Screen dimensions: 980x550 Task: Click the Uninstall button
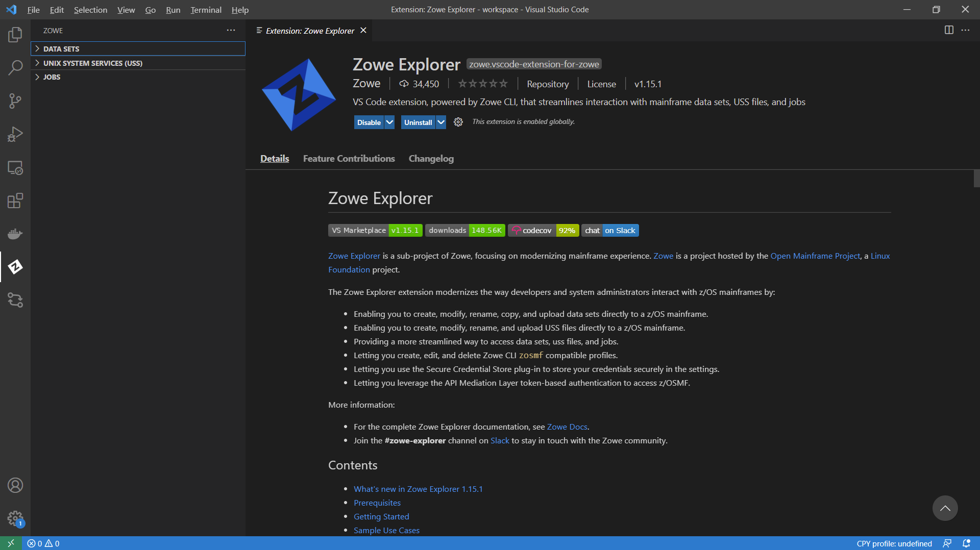418,122
